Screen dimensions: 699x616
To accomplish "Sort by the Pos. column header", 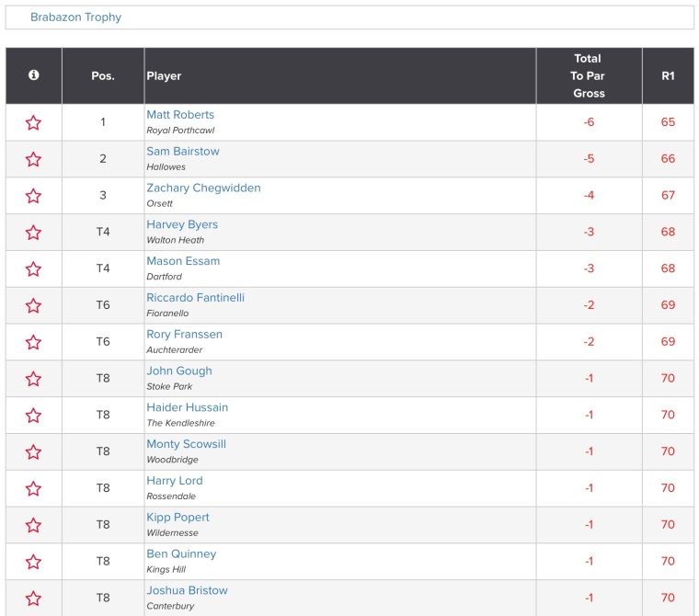I will tap(103, 76).
